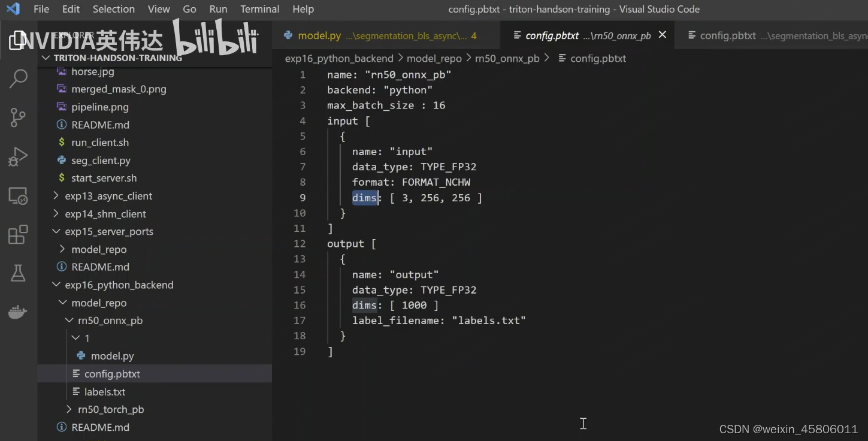Click max_batch_size on line 3
Image resolution: width=868 pixels, height=441 pixels.
pyautogui.click(x=370, y=105)
